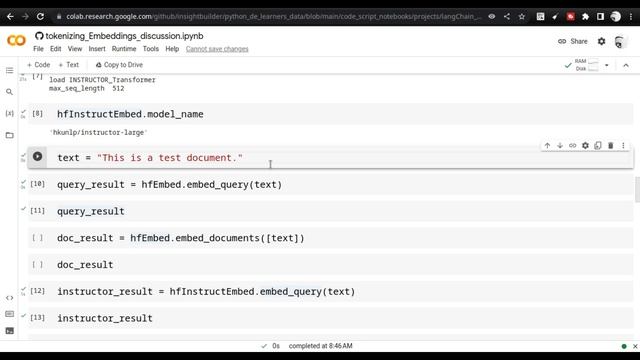Click the completed at 8:46 AM status
The height and width of the screenshot is (360, 640).
pyautogui.click(x=320, y=346)
